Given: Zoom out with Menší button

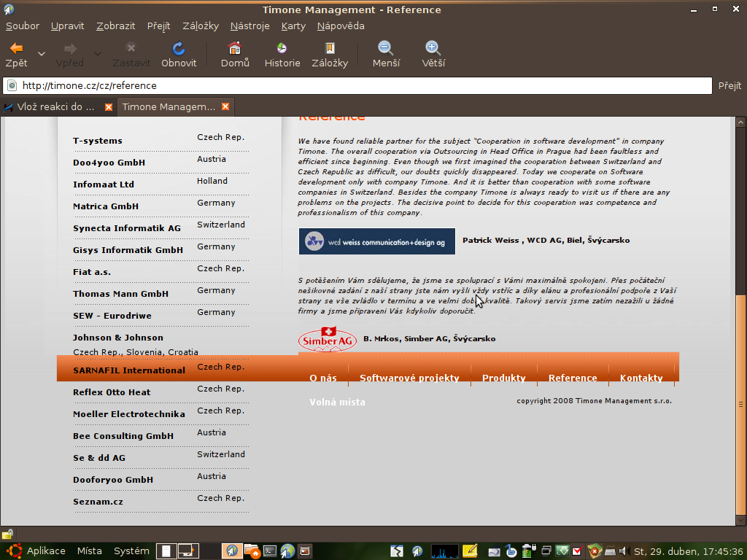Looking at the screenshot, I should coord(386,54).
